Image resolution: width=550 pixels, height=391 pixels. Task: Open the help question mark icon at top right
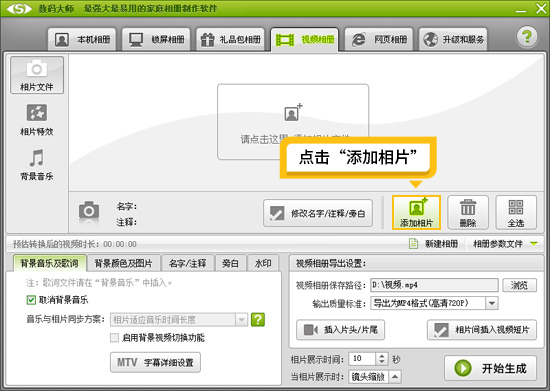526,37
